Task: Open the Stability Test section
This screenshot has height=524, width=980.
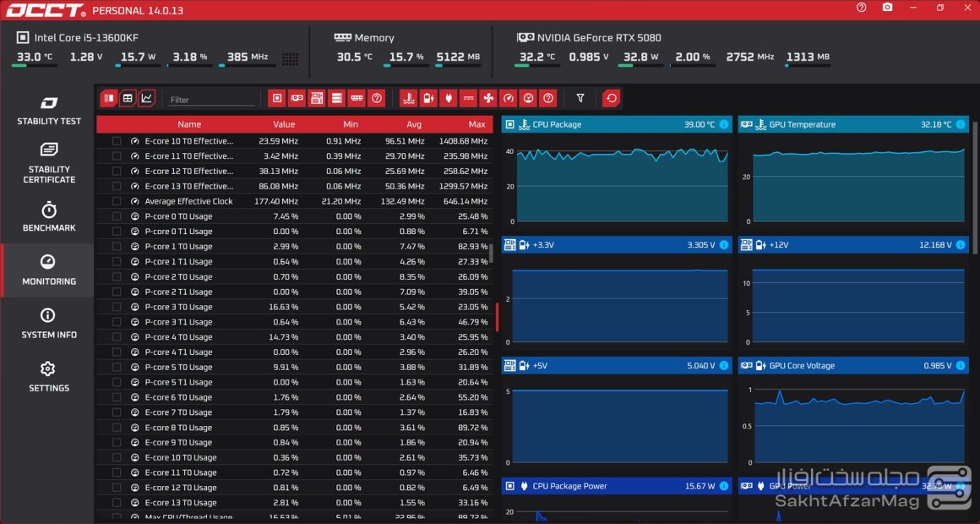Action: tap(49, 112)
